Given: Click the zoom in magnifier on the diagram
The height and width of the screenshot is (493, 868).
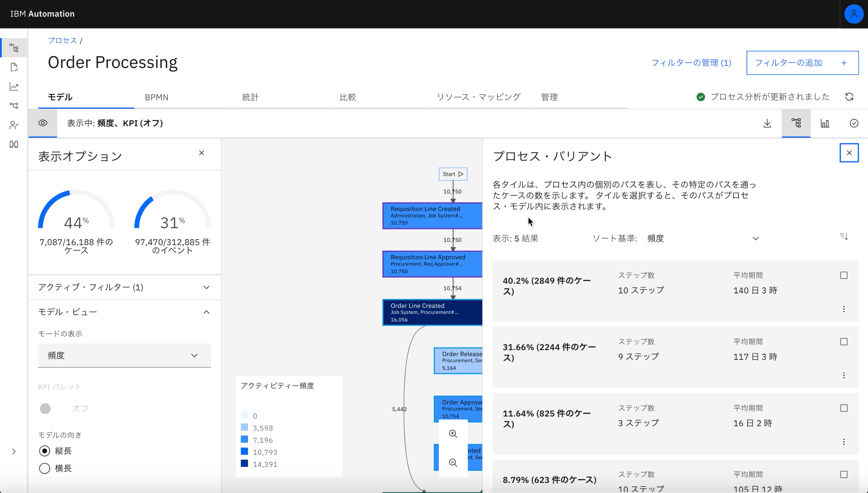Looking at the screenshot, I should (453, 434).
